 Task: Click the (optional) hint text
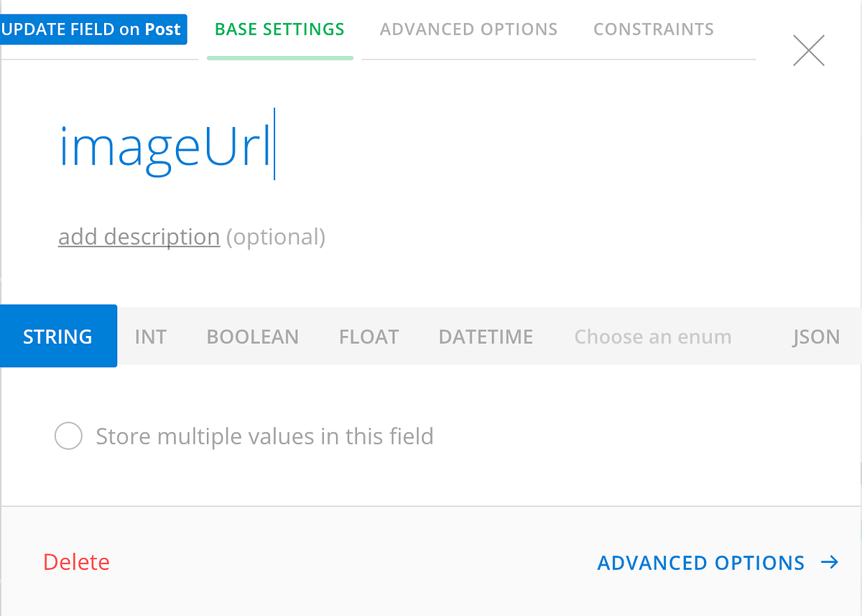[276, 237]
